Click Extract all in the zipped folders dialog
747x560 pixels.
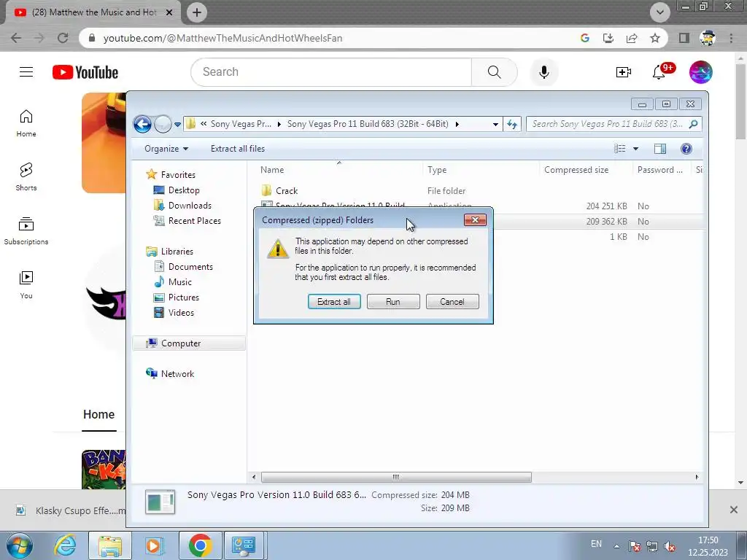(x=334, y=301)
